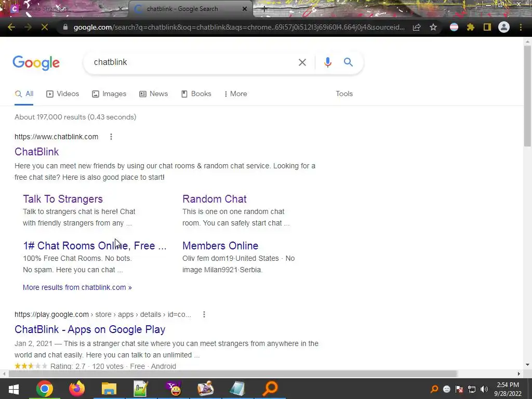
Task: Expand the More search categories menu
Action: [235, 94]
